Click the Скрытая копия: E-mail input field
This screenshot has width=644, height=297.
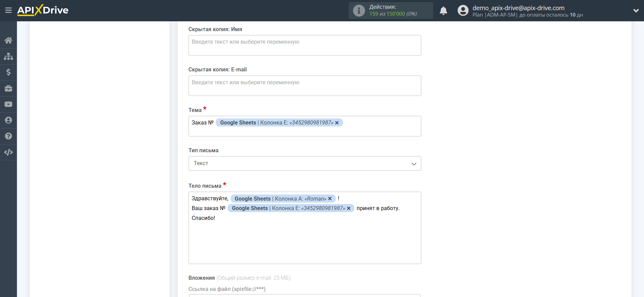(305, 86)
